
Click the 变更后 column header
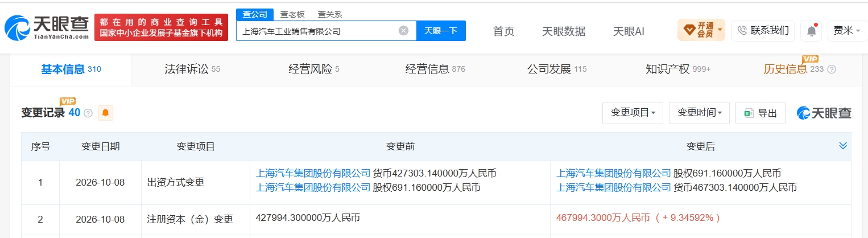pyautogui.click(x=701, y=146)
